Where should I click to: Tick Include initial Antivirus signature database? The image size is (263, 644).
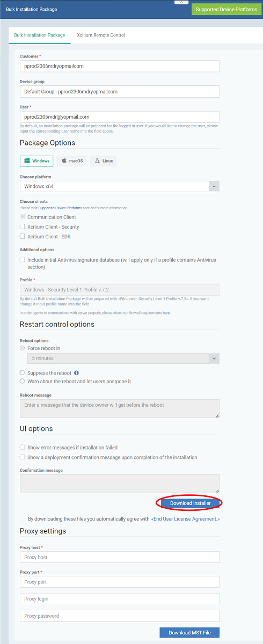click(x=22, y=260)
